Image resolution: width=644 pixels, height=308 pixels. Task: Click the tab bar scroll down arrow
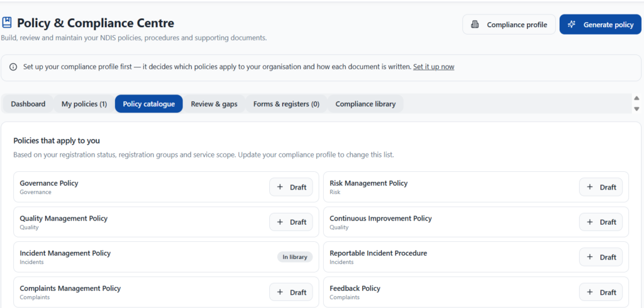(x=636, y=109)
